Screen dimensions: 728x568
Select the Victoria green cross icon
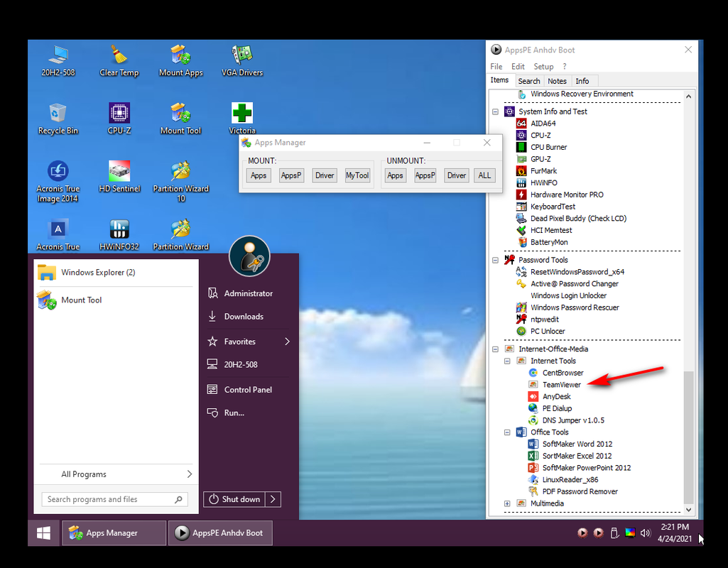242,113
